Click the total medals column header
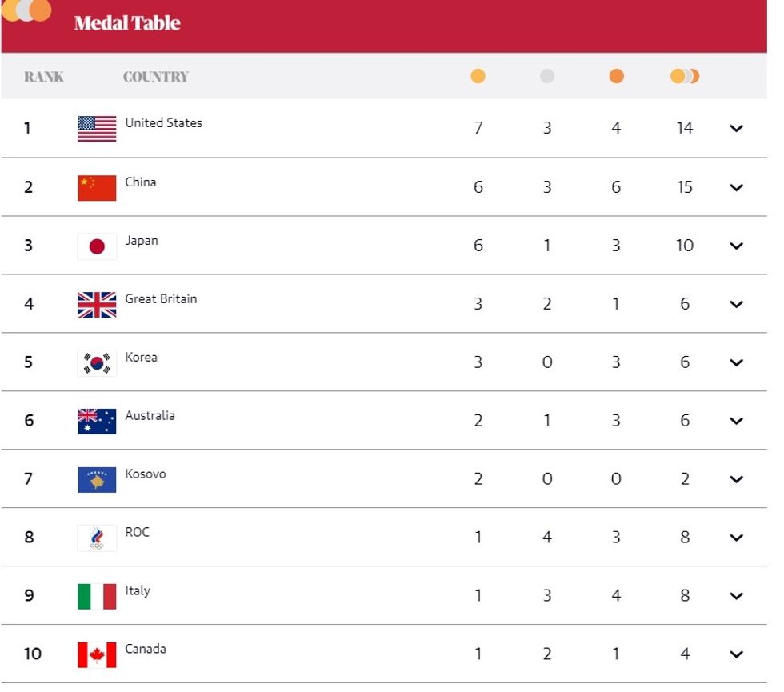The image size is (784, 692). coord(685,77)
